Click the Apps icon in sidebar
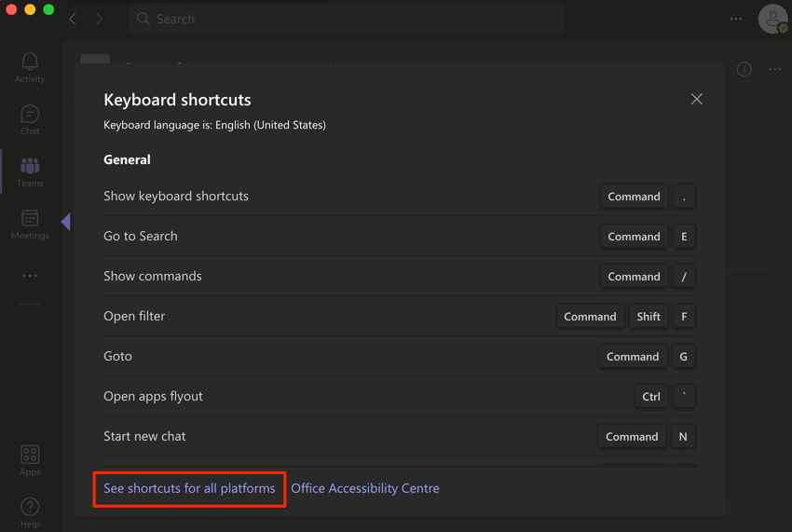Image resolution: width=792 pixels, height=532 pixels. (30, 460)
